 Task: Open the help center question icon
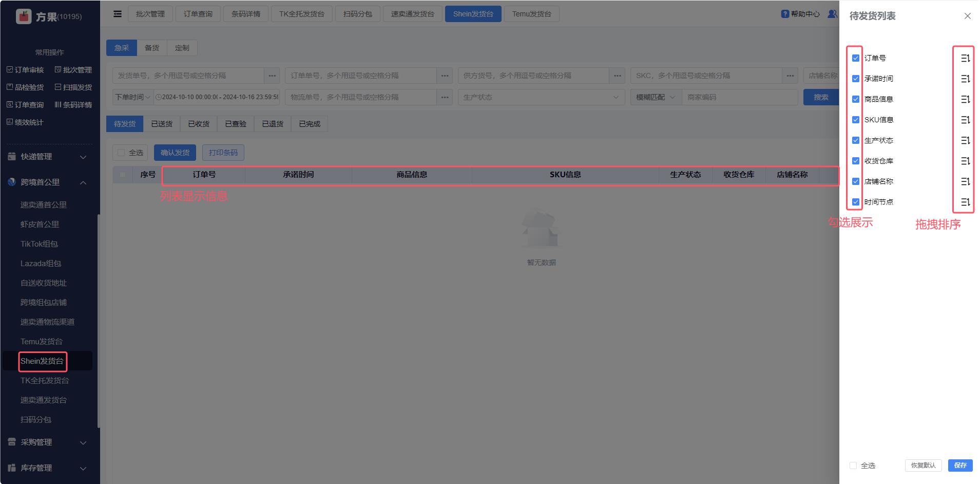pos(785,14)
